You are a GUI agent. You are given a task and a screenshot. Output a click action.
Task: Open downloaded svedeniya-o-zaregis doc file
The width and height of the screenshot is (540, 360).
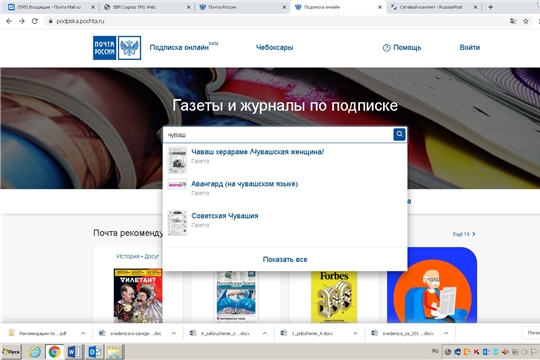pyautogui.click(x=131, y=333)
